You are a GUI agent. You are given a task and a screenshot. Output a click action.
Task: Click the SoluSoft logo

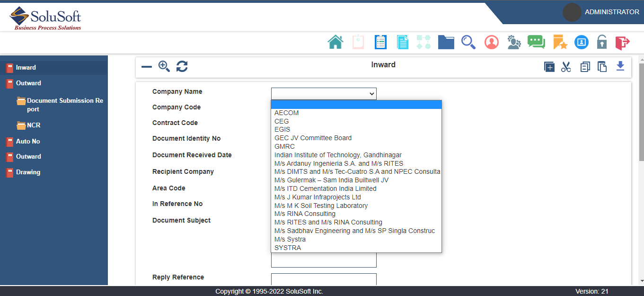point(45,18)
